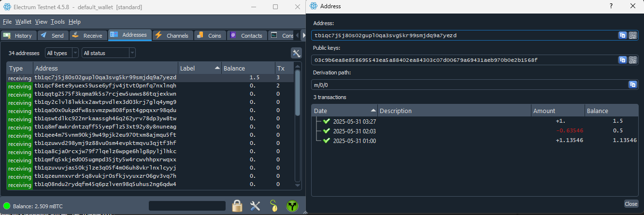Switch to the History tab
The image size is (644, 215).
pyautogui.click(x=18, y=35)
